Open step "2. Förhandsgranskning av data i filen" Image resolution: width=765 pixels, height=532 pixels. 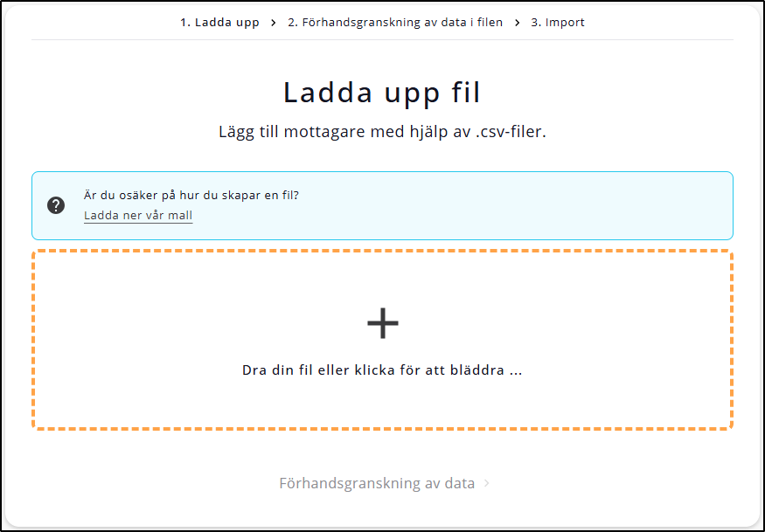tap(395, 23)
